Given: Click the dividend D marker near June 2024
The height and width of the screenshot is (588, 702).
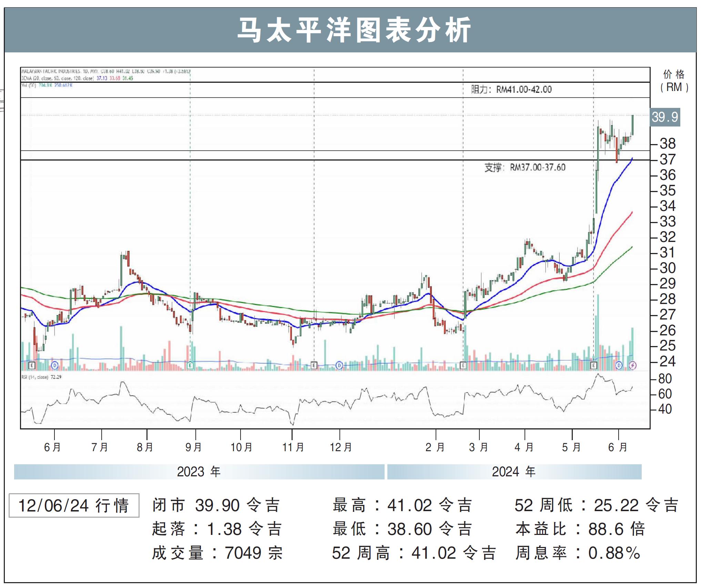Looking at the screenshot, I should coord(619,365).
